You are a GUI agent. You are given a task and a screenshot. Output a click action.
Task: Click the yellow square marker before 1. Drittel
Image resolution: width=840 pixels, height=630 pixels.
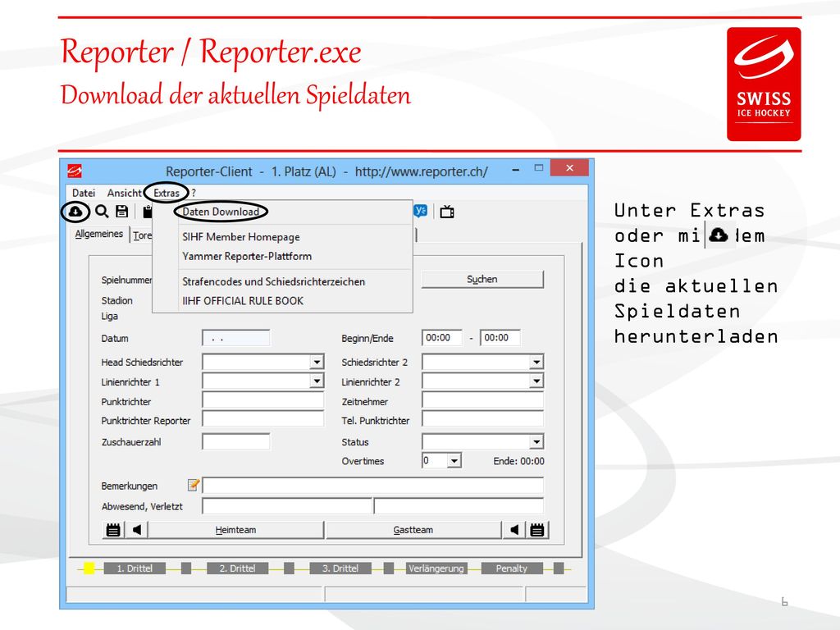click(x=89, y=568)
